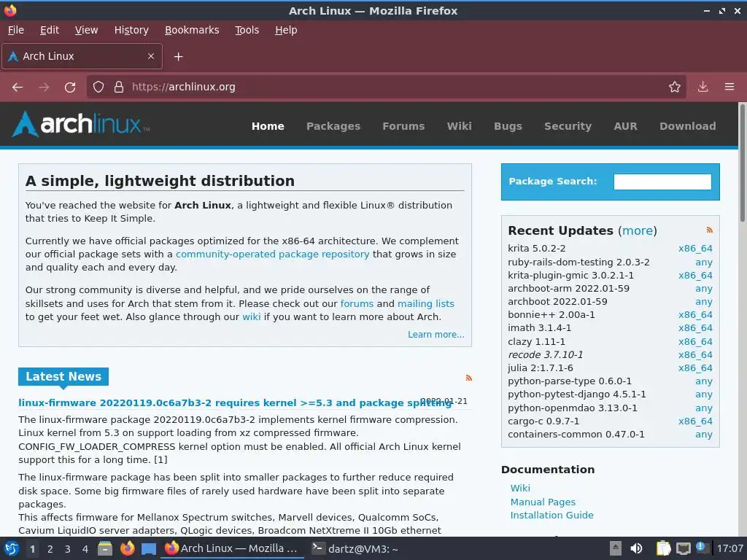The width and height of the screenshot is (747, 560).
Task: Switch to workspace 2
Action: 50,549
